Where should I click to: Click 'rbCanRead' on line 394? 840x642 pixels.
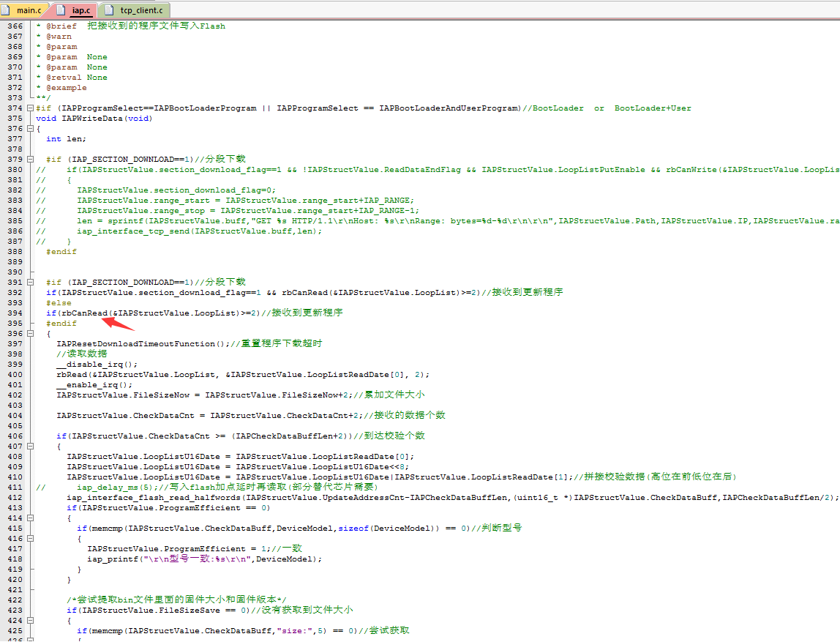[84, 313]
